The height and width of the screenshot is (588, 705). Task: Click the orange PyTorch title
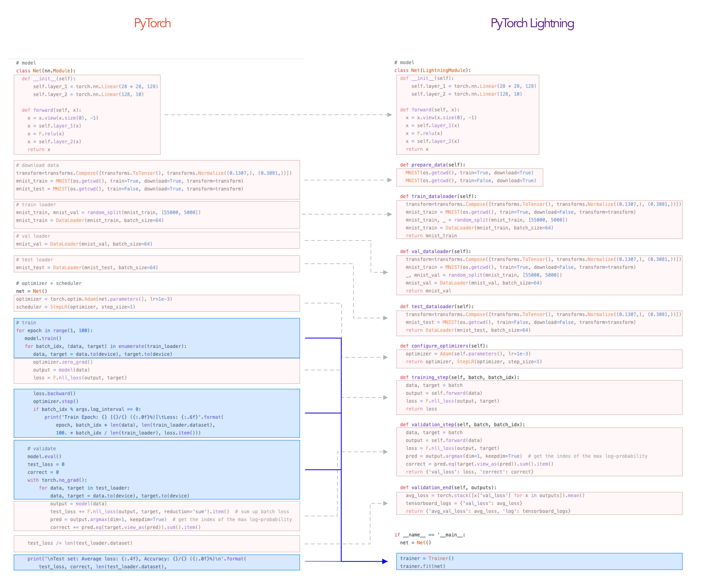152,23
